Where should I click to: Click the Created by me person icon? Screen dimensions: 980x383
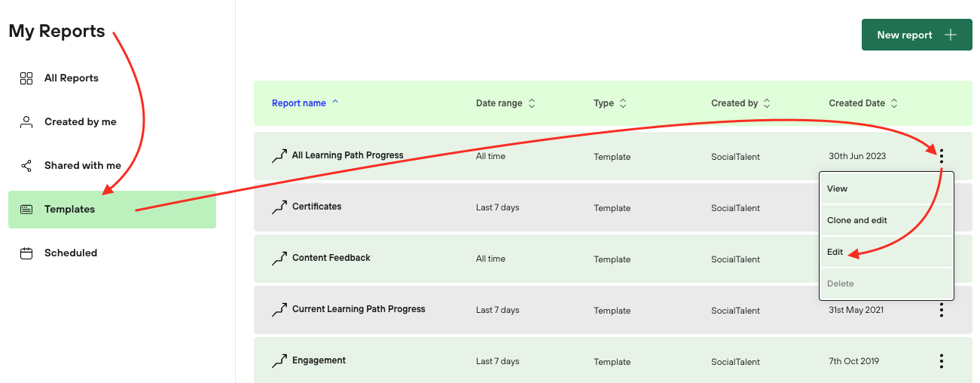(x=26, y=122)
